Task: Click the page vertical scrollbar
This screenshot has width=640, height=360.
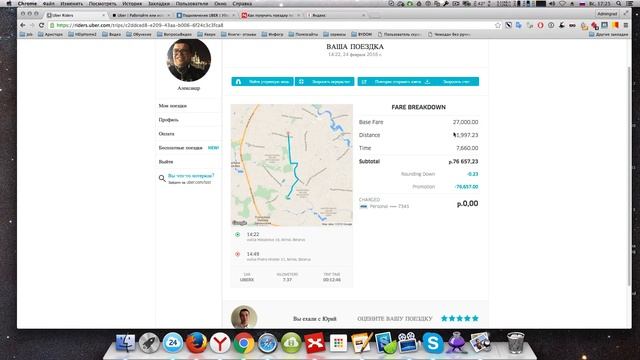Action: click(x=629, y=176)
